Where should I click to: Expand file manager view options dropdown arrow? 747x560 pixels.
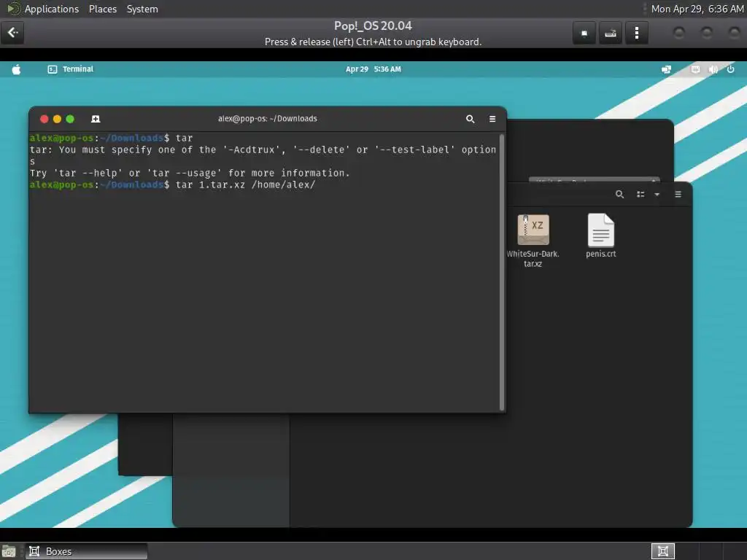pyautogui.click(x=657, y=194)
